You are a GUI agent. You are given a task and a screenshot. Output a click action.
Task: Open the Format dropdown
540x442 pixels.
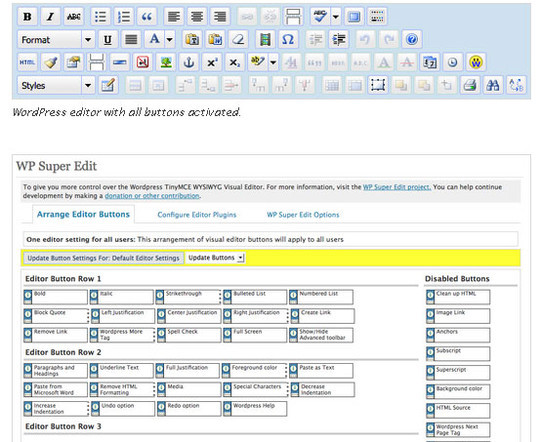click(x=56, y=40)
